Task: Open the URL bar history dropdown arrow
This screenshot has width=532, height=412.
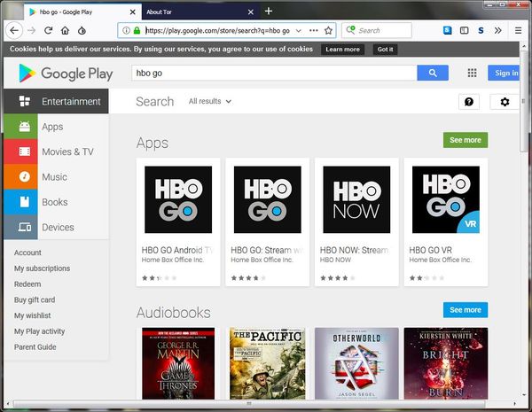Action: [298, 30]
